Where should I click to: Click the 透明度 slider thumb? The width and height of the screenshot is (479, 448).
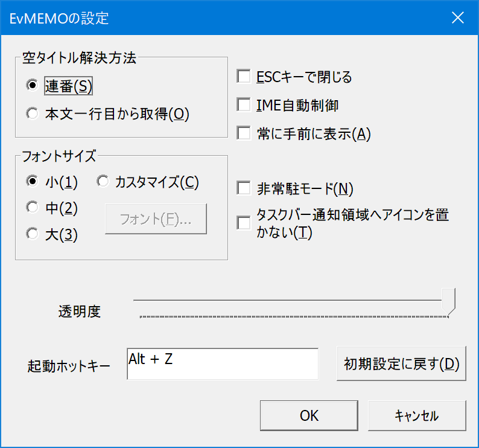click(x=448, y=301)
